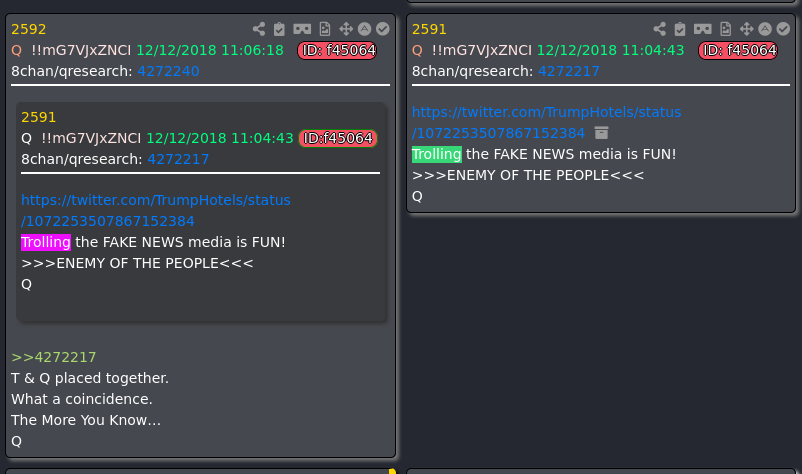The width and height of the screenshot is (802, 474).
Task: Click the four-arrow move icon on post 2592
Action: pos(346,30)
